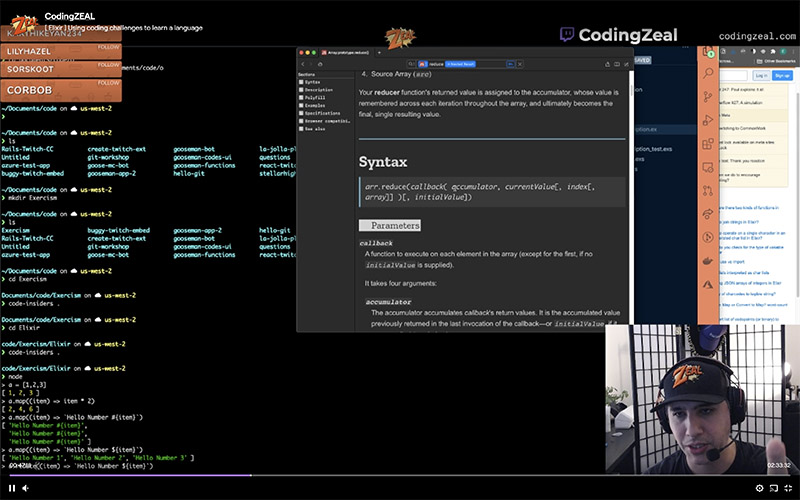Open the Azure icon in activity bar
Image resolution: width=800 pixels, height=500 pixels.
pyautogui.click(x=708, y=285)
